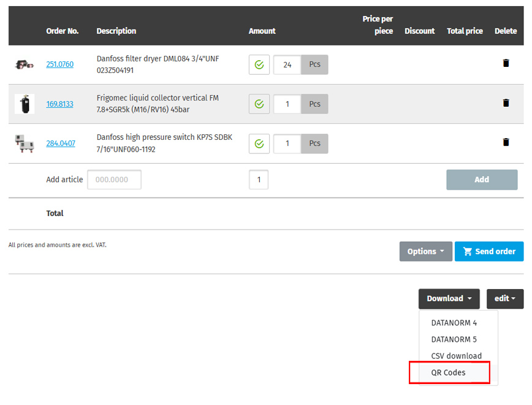
Task: Select QR Codes from Download menu
Action: click(x=449, y=372)
